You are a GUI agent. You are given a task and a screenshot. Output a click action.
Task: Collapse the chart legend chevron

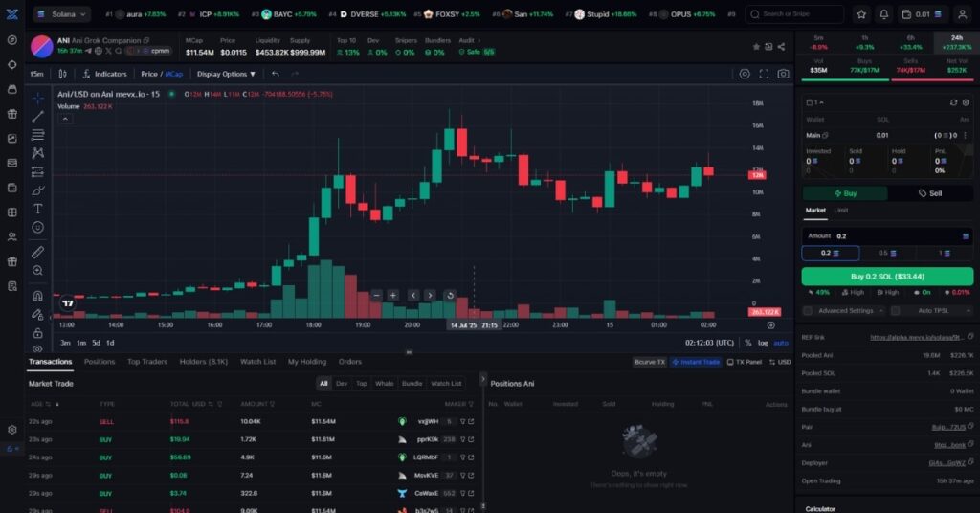pyautogui.click(x=65, y=118)
